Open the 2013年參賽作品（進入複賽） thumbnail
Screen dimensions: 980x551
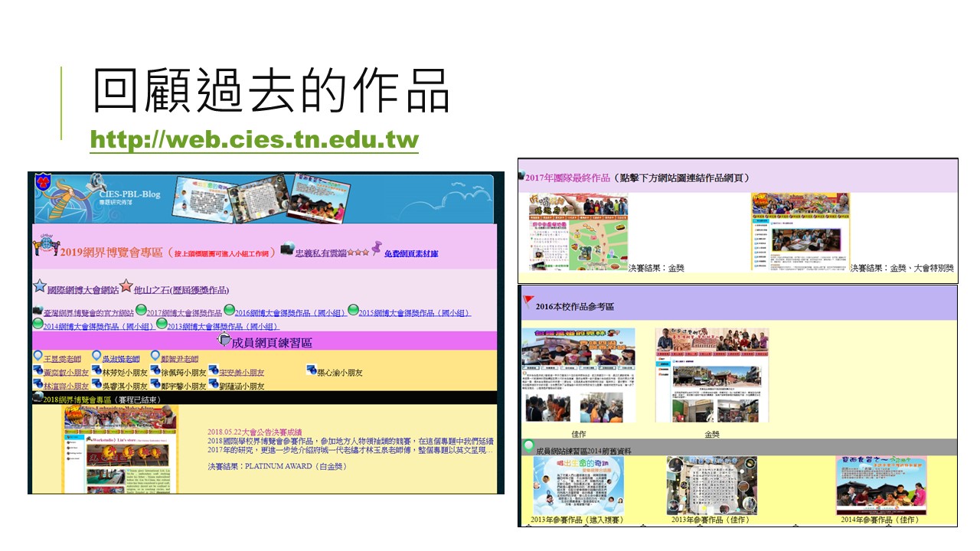pyautogui.click(x=579, y=485)
